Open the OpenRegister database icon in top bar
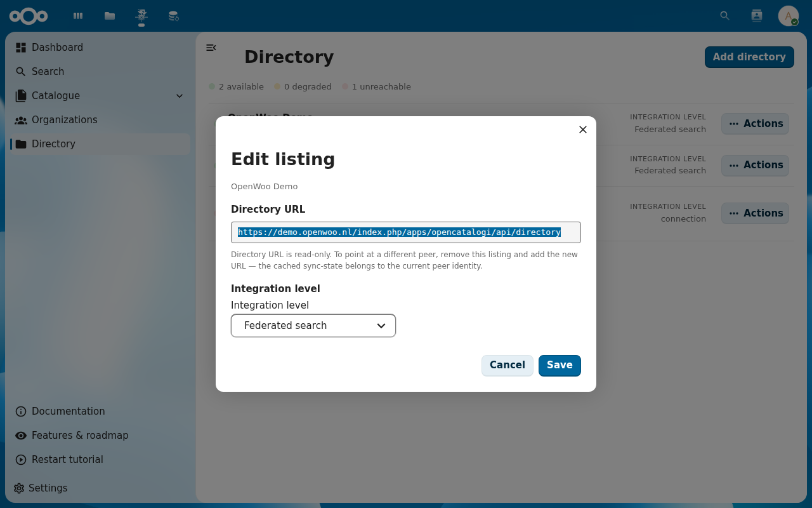 click(173, 16)
